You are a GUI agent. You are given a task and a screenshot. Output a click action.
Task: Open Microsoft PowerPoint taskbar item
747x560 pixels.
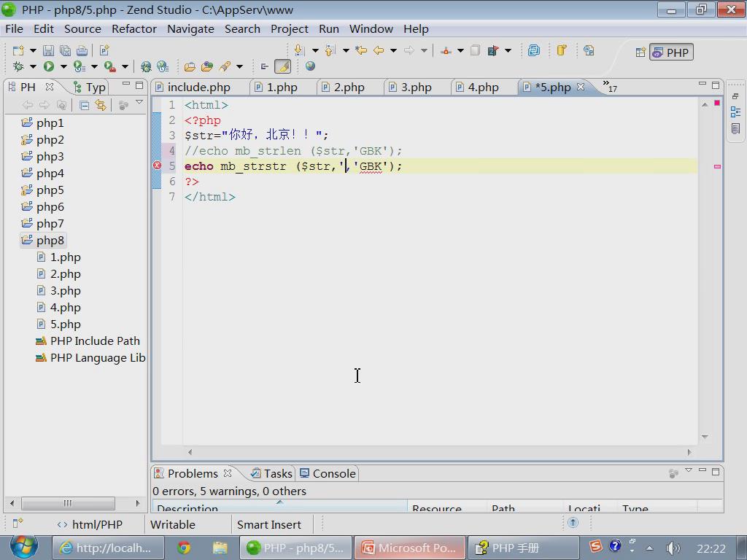[x=410, y=548]
